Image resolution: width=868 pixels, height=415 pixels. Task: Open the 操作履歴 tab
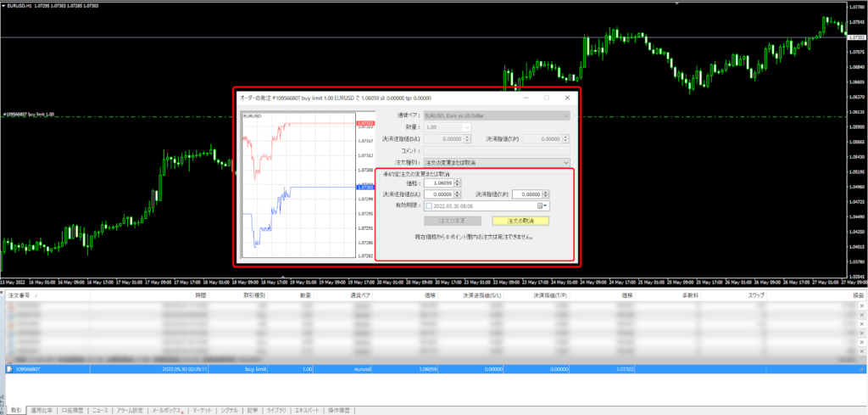point(339,411)
